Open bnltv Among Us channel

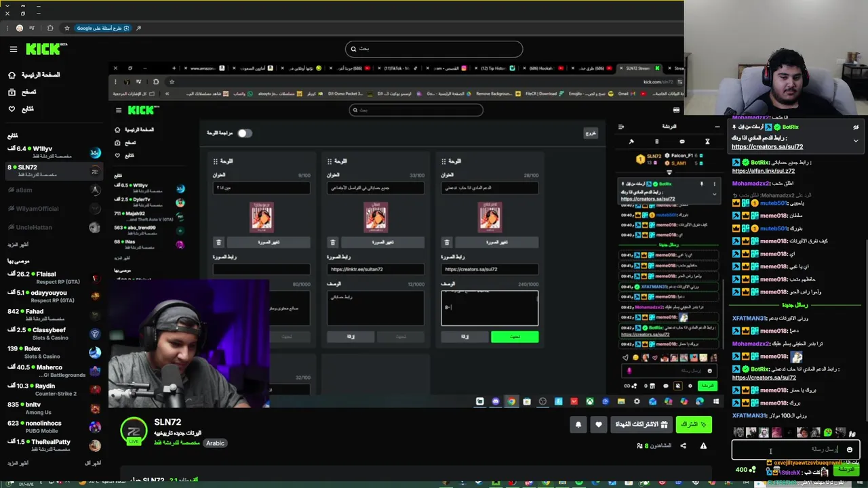pyautogui.click(x=53, y=408)
